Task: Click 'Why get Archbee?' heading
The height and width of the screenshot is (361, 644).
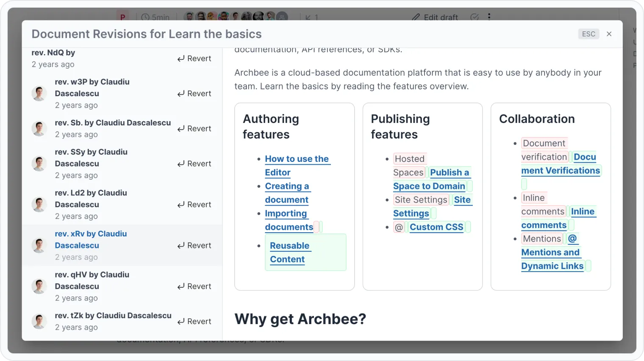Action: coord(300,319)
